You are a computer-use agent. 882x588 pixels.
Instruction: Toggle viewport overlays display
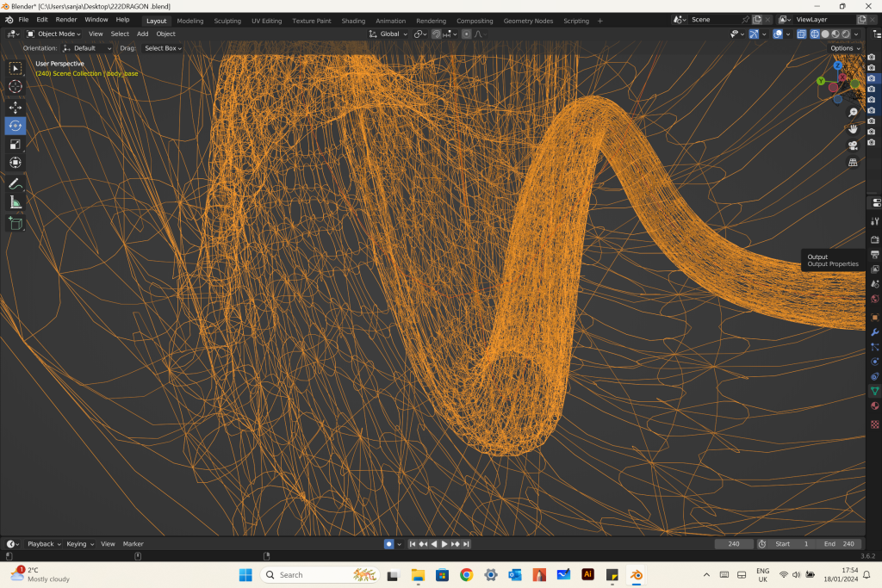[x=778, y=34]
